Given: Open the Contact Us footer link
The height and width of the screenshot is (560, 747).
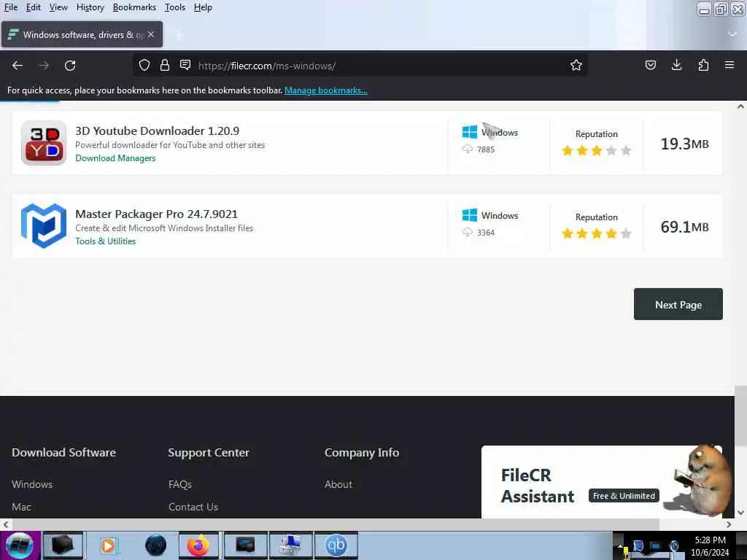Looking at the screenshot, I should pos(193,507).
